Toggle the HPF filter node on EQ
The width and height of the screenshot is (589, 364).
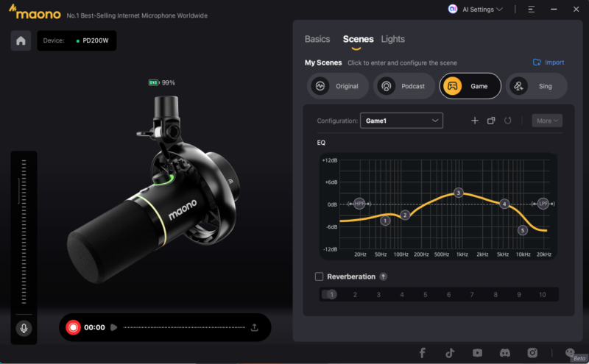click(359, 204)
